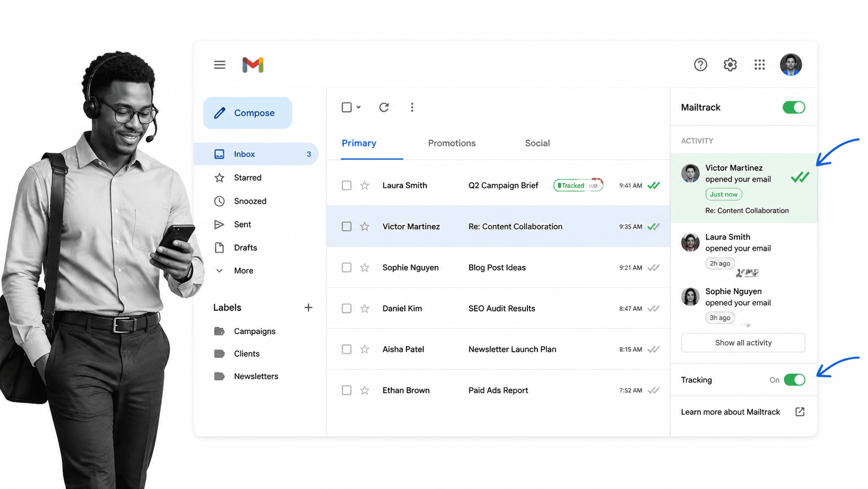Open Sophie Nguyen activity entry
This screenshot has height=489, width=868.
[744, 305]
